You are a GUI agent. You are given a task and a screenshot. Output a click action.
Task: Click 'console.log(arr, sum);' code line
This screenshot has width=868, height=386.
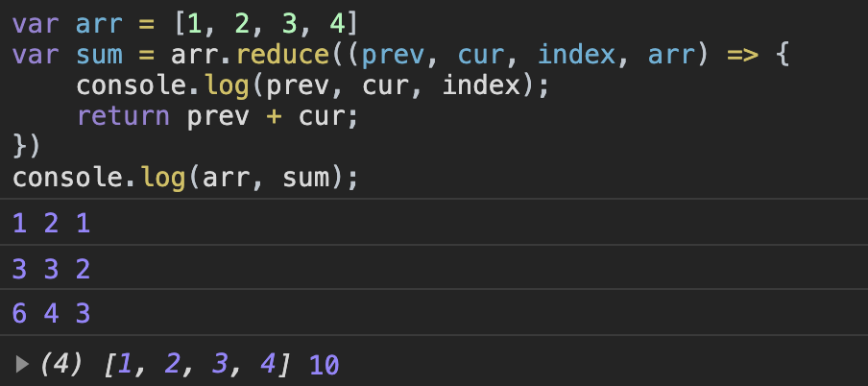point(185,179)
